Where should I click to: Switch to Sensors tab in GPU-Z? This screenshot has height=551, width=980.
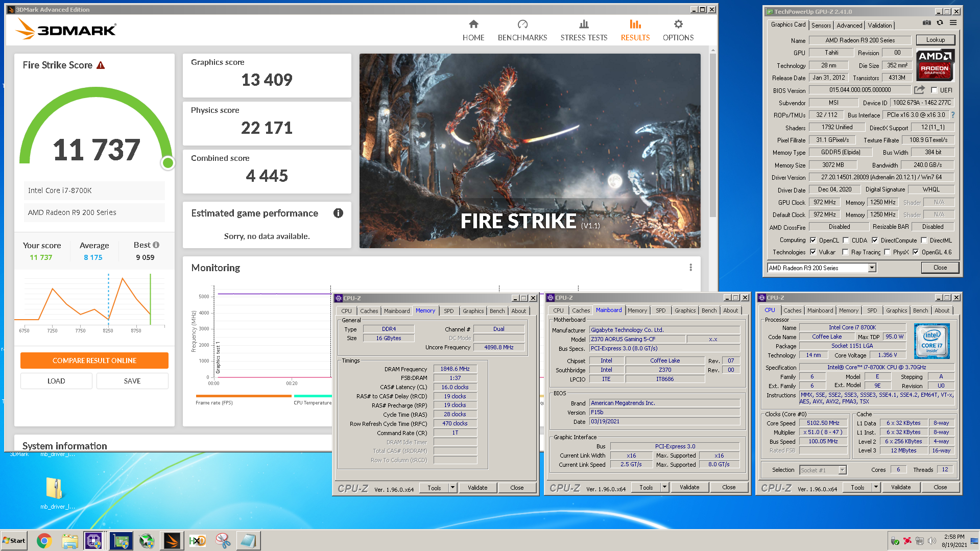coord(821,25)
